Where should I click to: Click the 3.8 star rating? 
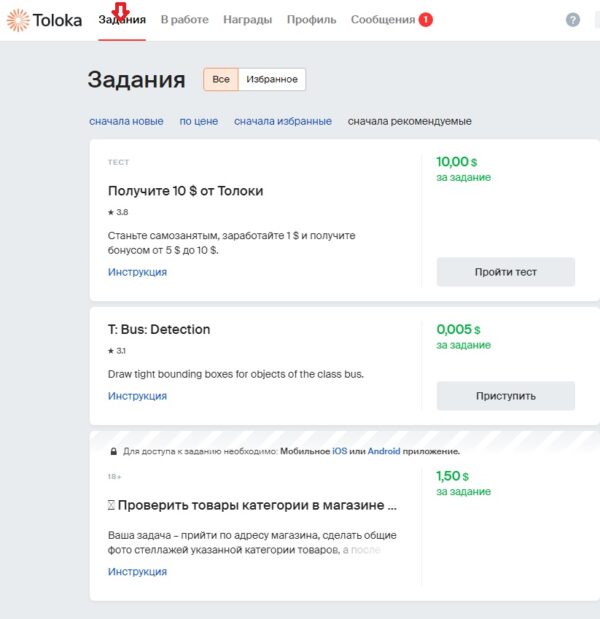(118, 213)
